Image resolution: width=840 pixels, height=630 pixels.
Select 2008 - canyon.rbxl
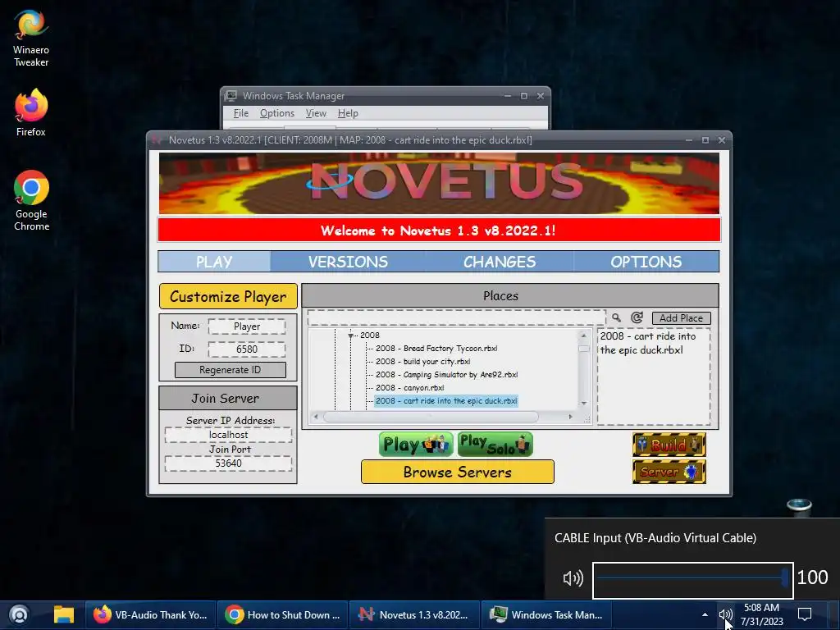410,388
